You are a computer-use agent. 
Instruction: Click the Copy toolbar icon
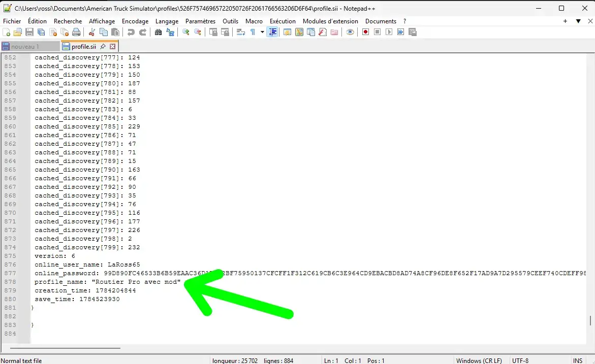(103, 32)
